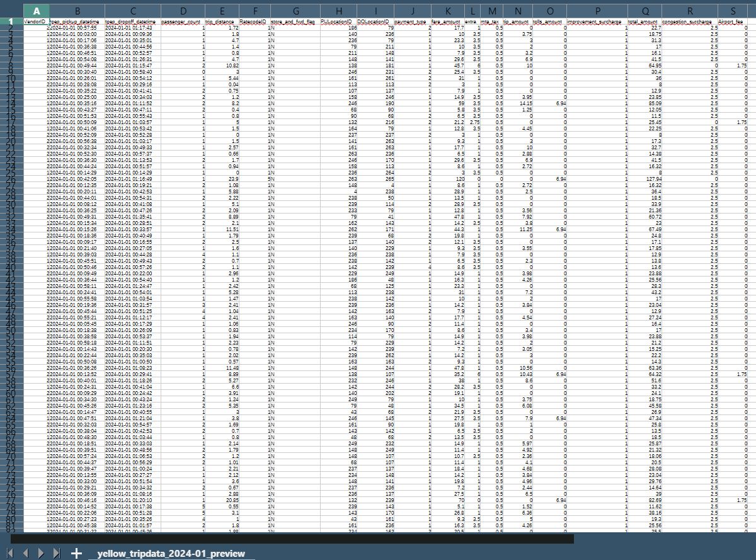Select dropoff cell 2024-01-01 01:17:43
Viewport: 756px width, 560px height.
[133, 28]
